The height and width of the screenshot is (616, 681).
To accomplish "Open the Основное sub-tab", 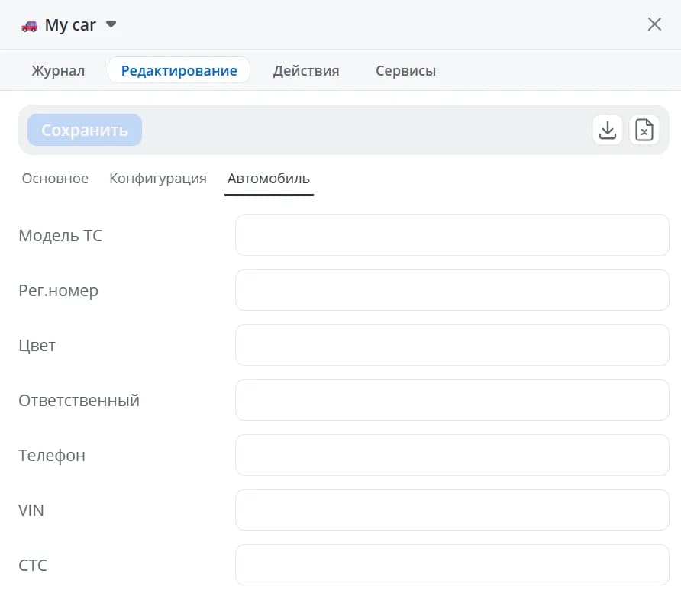I will click(x=55, y=179).
